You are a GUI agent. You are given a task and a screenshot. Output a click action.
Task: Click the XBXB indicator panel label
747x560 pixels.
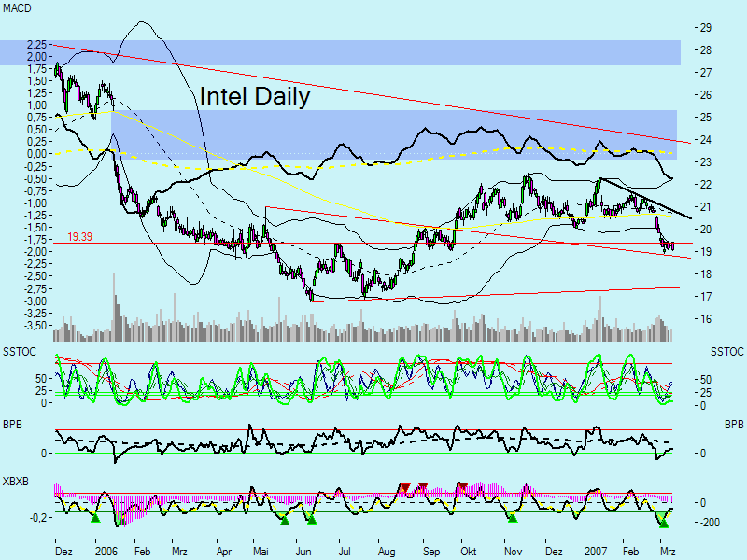(x=16, y=482)
